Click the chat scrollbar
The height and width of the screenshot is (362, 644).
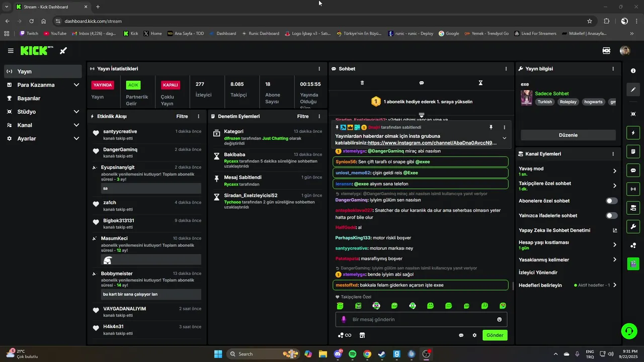tap(513, 286)
